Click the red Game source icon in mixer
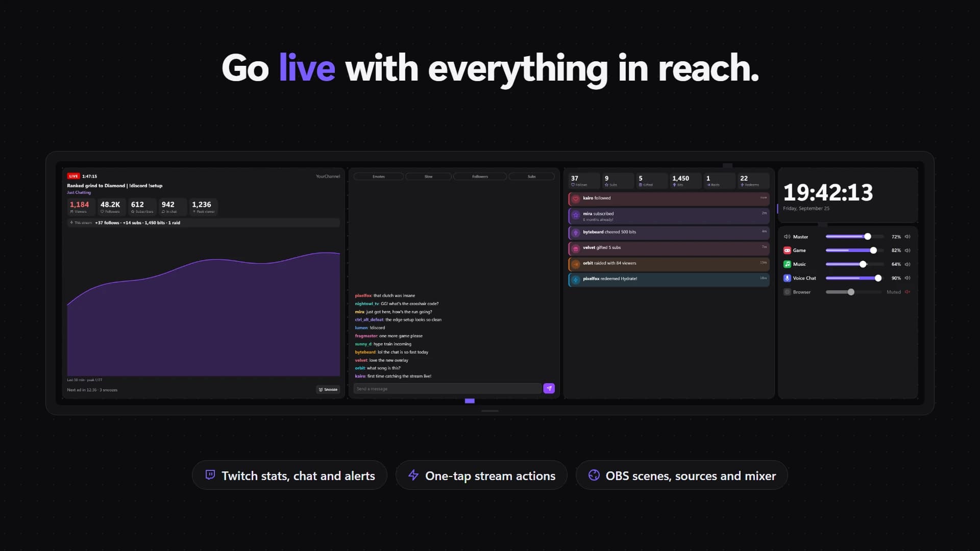Image resolution: width=980 pixels, height=551 pixels. point(787,251)
